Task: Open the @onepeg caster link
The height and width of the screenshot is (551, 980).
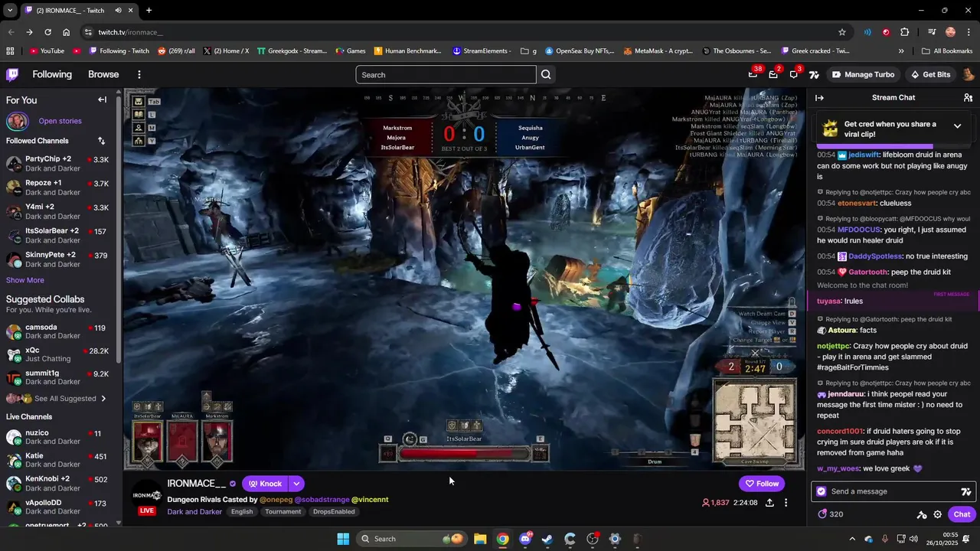Action: pyautogui.click(x=276, y=500)
